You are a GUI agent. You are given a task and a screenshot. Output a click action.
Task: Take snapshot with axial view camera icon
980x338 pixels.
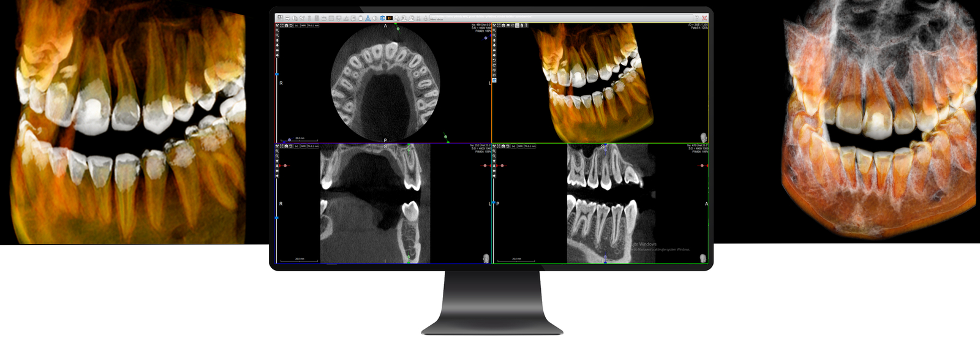[x=286, y=26]
